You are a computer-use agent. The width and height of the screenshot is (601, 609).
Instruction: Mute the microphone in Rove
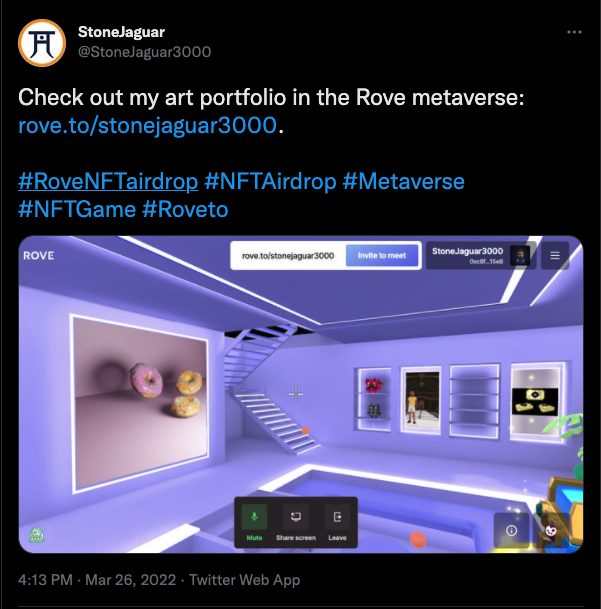tap(254, 522)
